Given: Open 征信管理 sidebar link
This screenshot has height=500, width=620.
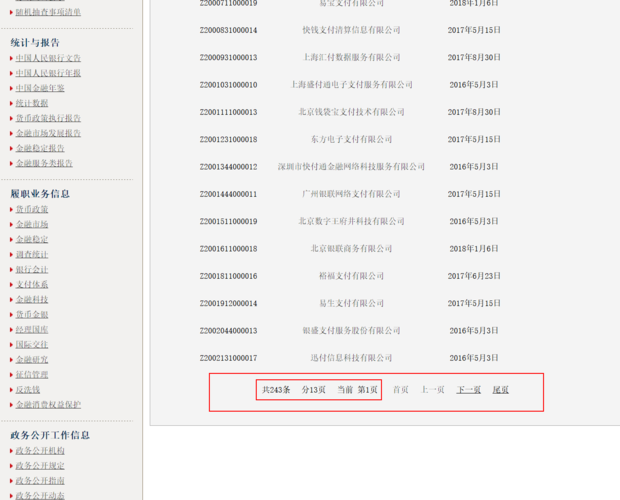Looking at the screenshot, I should [x=32, y=375].
